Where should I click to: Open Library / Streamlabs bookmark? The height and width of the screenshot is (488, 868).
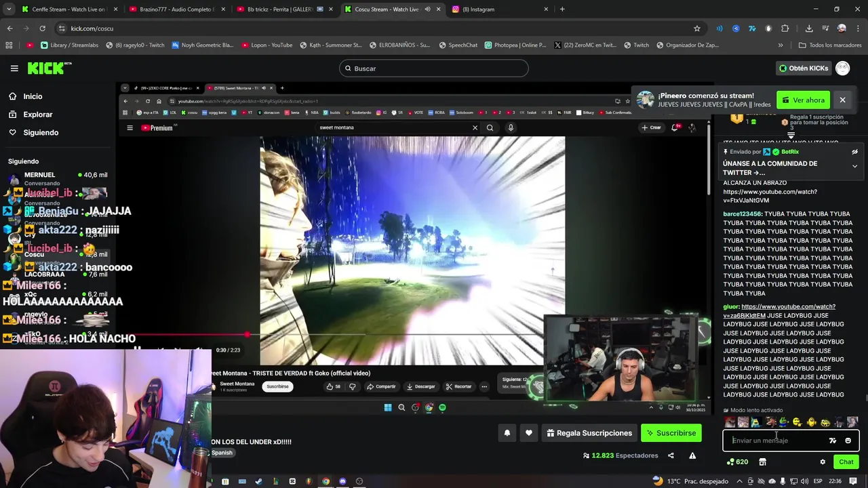pos(69,45)
